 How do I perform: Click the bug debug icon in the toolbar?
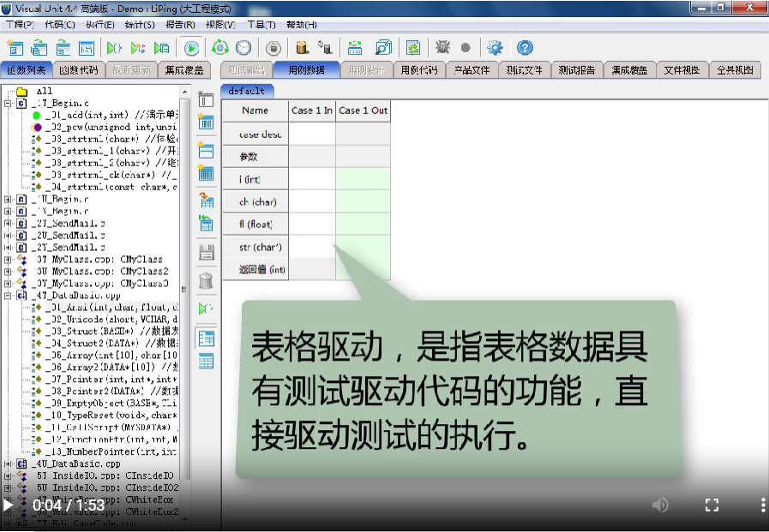pos(442,48)
